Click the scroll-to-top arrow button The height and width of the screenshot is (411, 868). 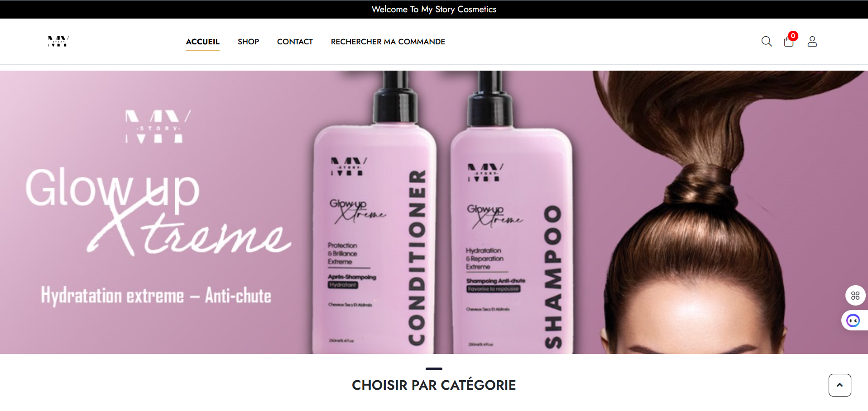[840, 385]
